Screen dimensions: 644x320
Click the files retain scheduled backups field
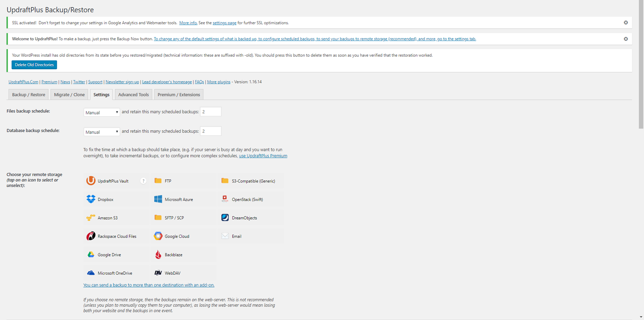click(211, 112)
